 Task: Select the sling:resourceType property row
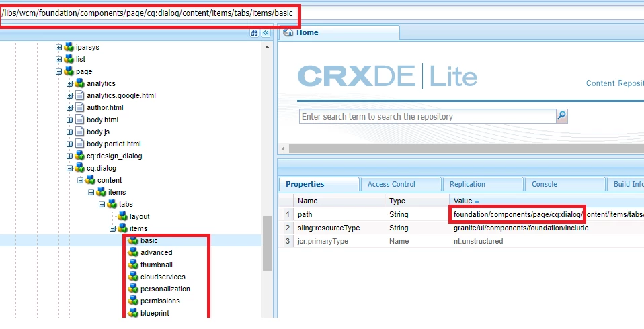click(461, 228)
